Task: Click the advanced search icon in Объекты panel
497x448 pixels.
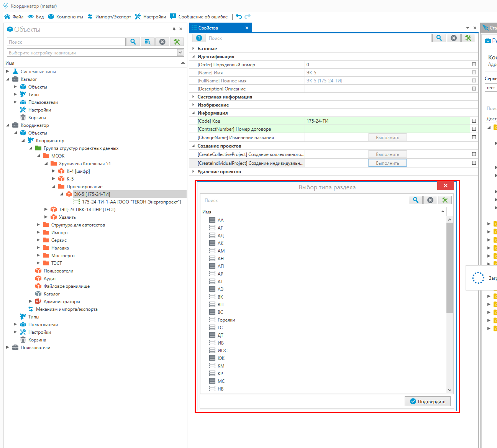Action: point(148,42)
